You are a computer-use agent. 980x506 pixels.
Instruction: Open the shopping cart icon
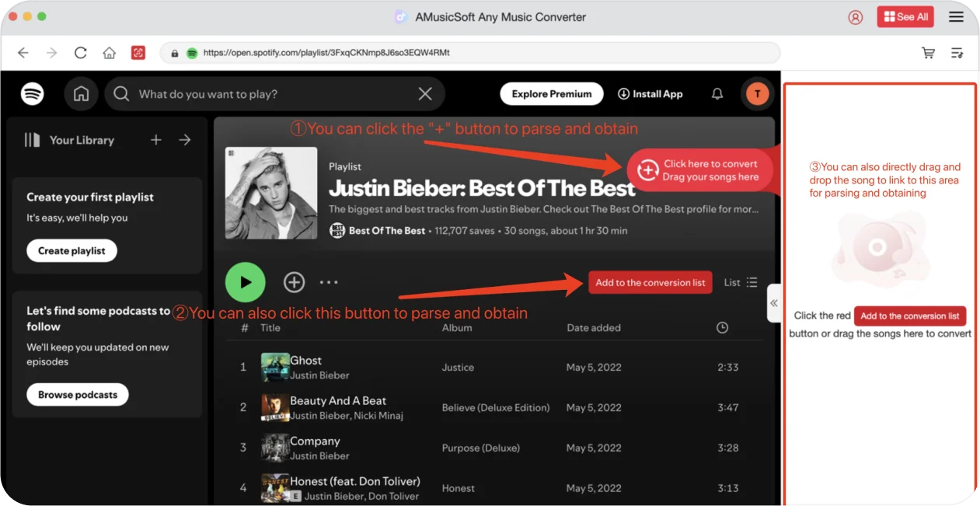(x=928, y=53)
